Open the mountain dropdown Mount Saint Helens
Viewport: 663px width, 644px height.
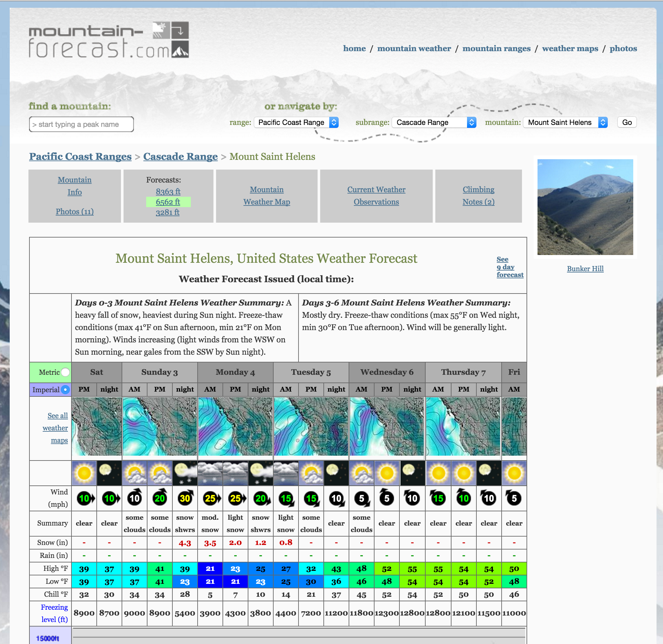click(565, 122)
